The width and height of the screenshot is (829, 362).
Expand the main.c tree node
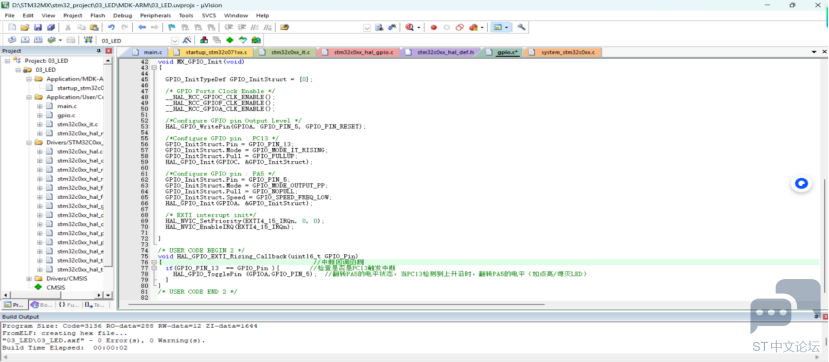click(x=40, y=106)
